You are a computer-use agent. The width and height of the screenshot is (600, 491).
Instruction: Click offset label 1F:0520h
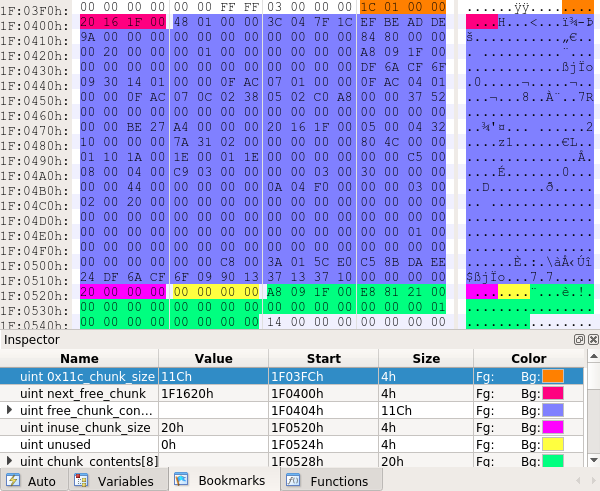point(34,295)
